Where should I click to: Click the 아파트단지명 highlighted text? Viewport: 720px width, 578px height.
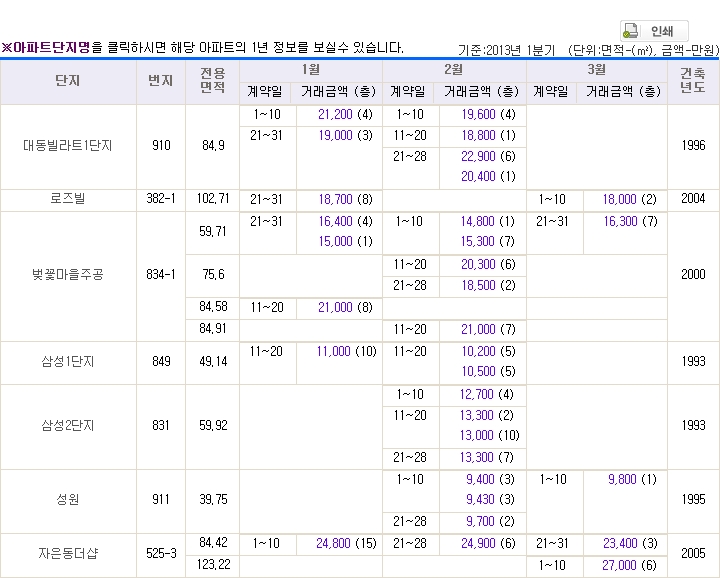[x=51, y=47]
